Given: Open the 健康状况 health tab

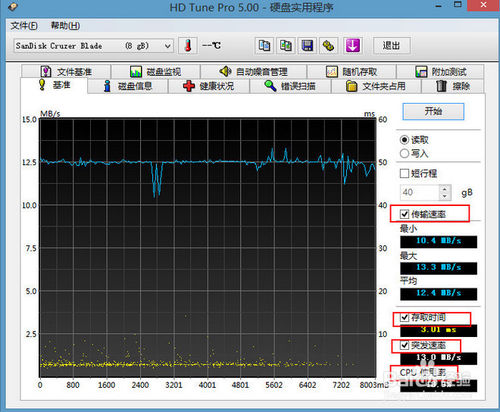Looking at the screenshot, I should [209, 86].
